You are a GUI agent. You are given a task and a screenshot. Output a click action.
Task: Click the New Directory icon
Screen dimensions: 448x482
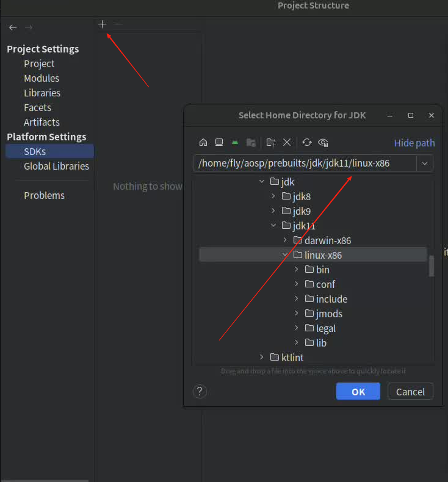coord(271,143)
